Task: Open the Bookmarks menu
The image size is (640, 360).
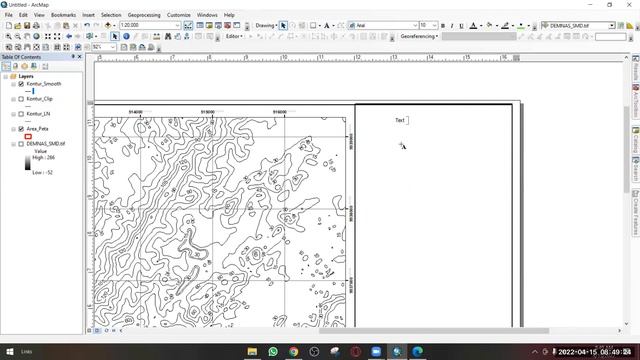Action: 63,15
